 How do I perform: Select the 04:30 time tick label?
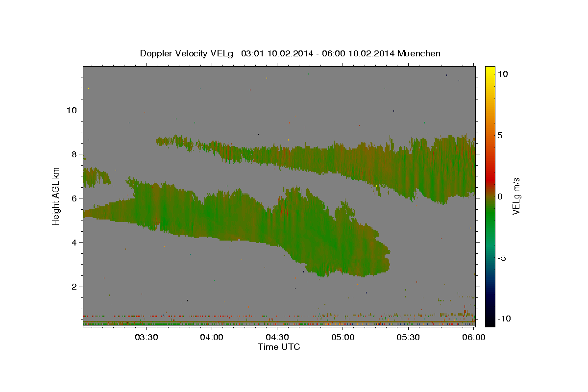[x=277, y=337]
